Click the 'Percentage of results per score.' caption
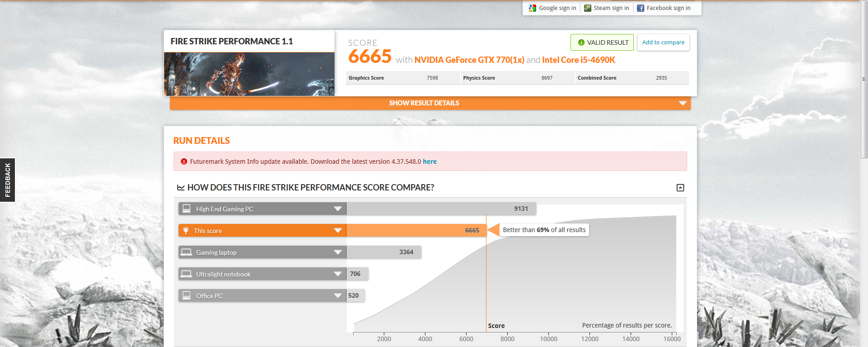 coord(627,325)
